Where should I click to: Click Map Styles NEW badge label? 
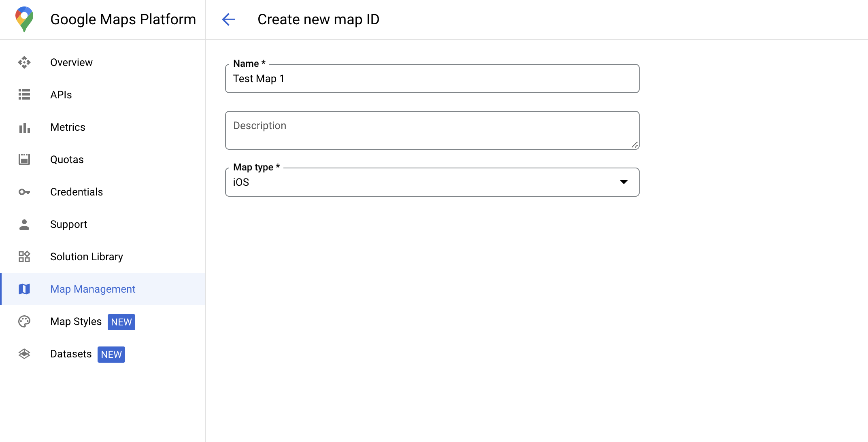pos(121,322)
